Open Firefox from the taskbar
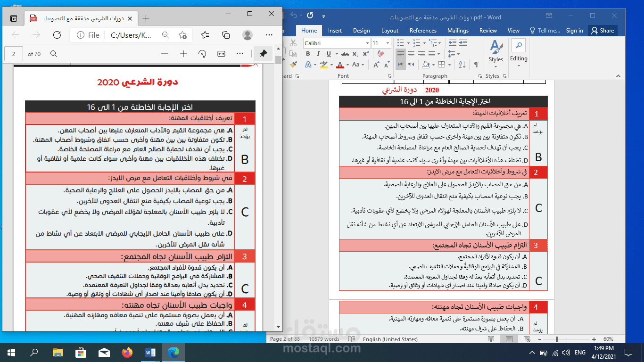644x362 pixels. point(126,352)
